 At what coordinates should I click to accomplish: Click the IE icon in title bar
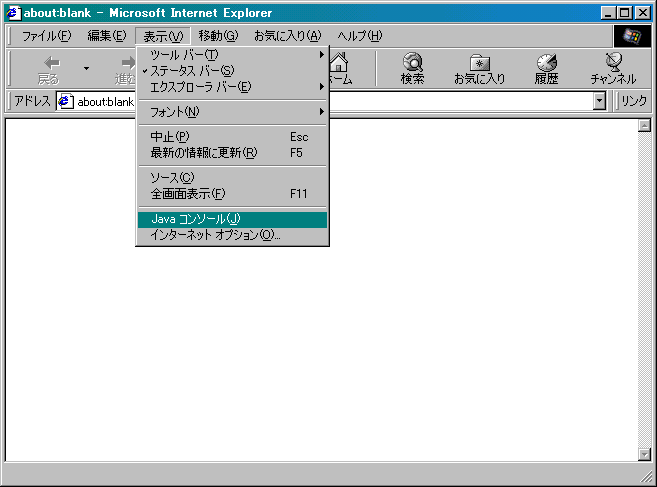(13, 13)
